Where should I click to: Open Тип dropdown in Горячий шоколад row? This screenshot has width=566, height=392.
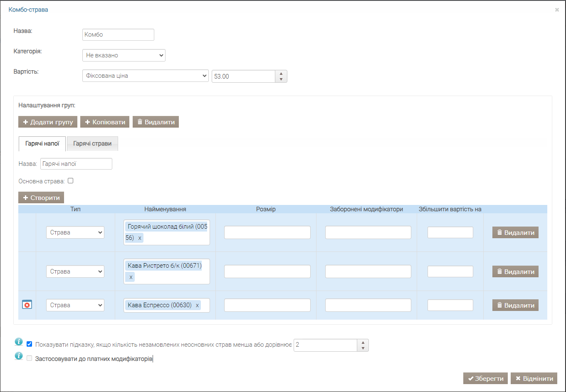(75, 232)
